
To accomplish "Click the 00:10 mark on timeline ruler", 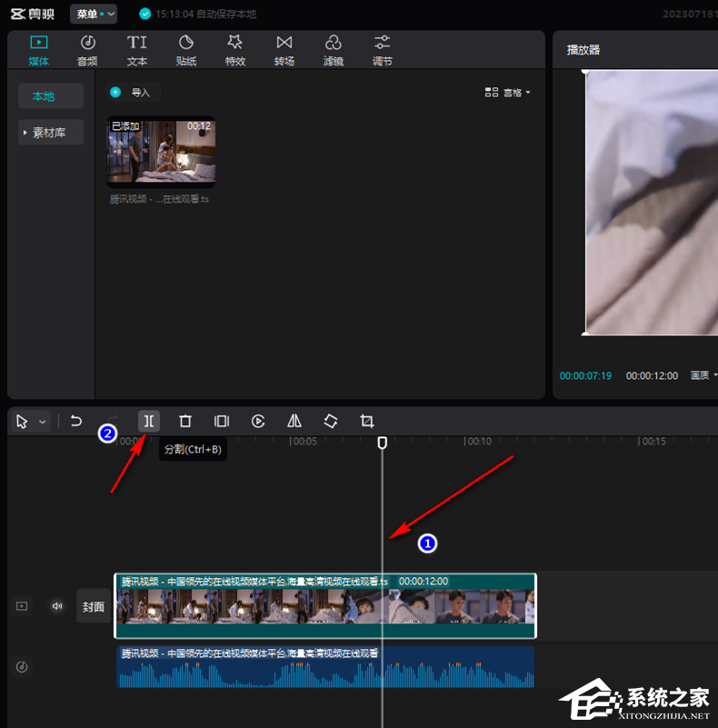I will click(478, 441).
